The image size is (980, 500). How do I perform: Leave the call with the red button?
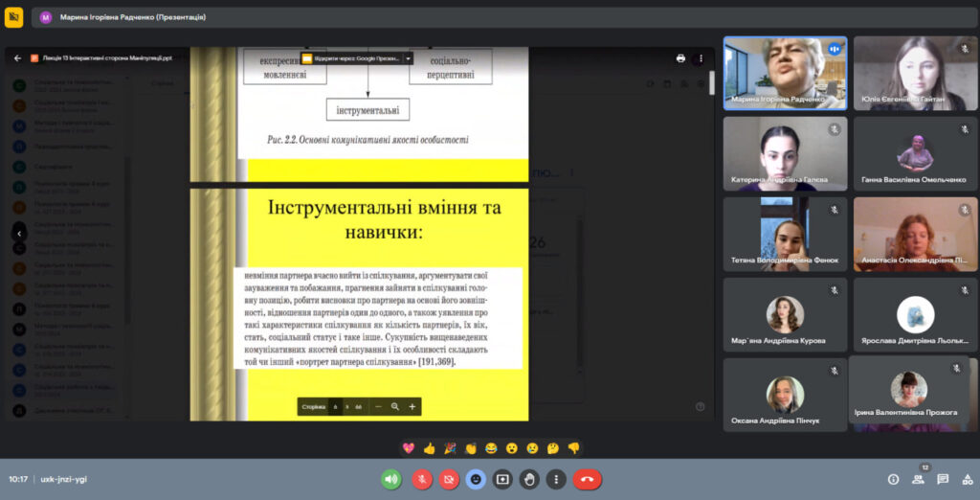click(587, 479)
